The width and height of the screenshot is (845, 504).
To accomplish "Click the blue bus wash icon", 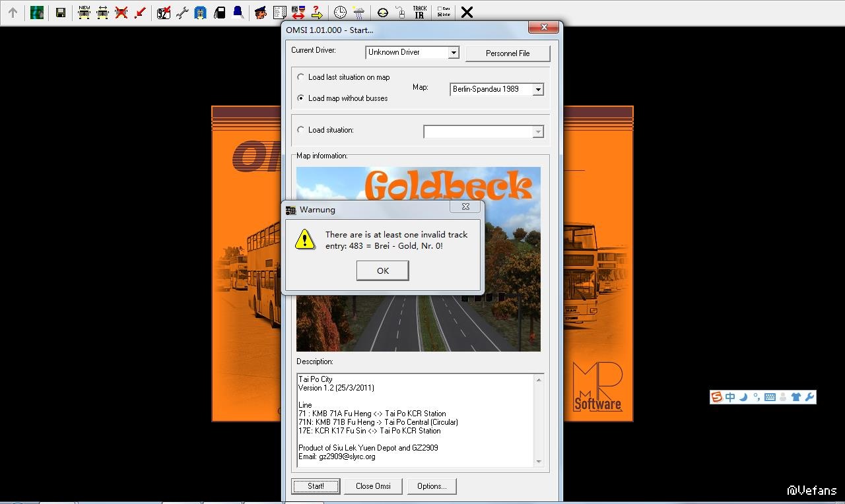I will point(201,13).
